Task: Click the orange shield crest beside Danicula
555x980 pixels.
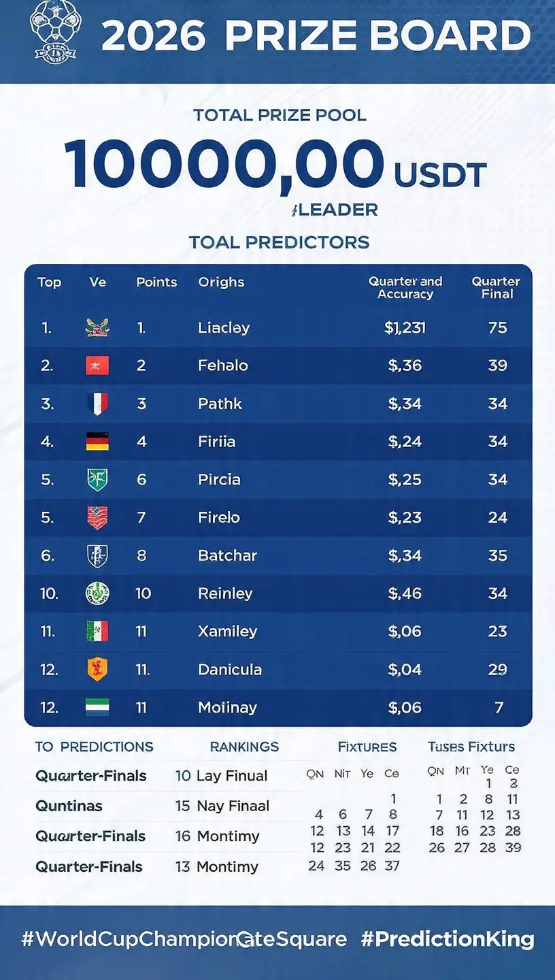Action: [x=97, y=670]
